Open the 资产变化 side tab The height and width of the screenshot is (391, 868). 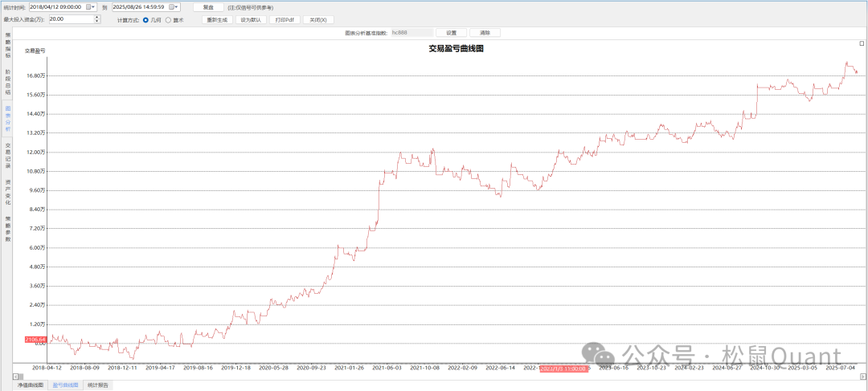click(x=8, y=193)
